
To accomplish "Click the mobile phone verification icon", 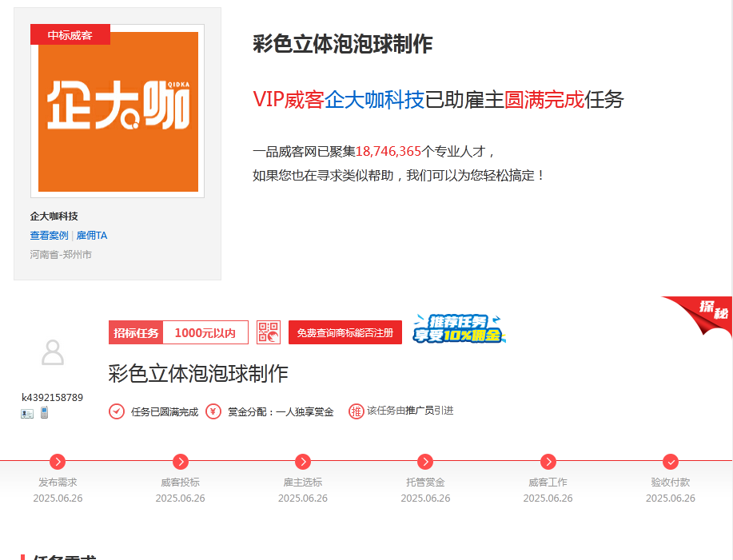I will click(x=44, y=412).
